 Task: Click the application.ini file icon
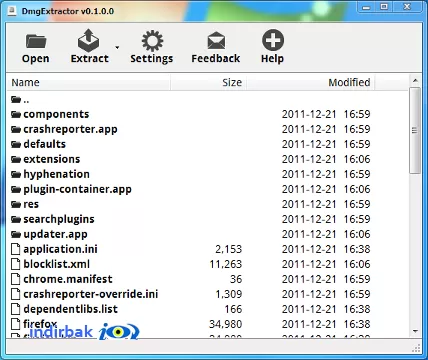tap(16, 249)
